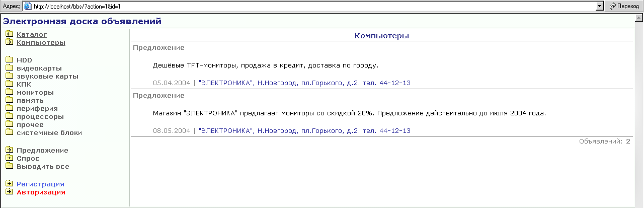
Task: Click the second ad's Предложение label
Action: [158, 95]
